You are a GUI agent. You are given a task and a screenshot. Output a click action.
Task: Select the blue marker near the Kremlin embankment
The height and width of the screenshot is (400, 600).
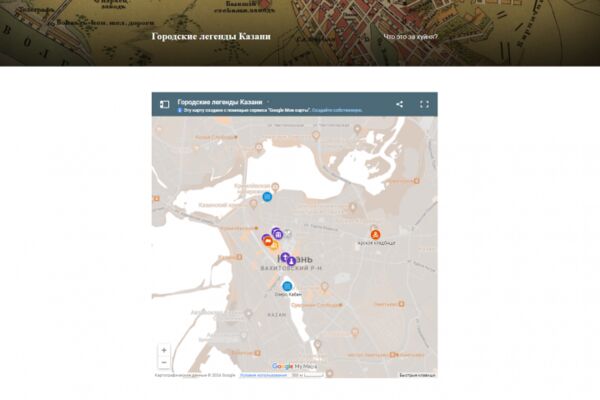point(267,197)
